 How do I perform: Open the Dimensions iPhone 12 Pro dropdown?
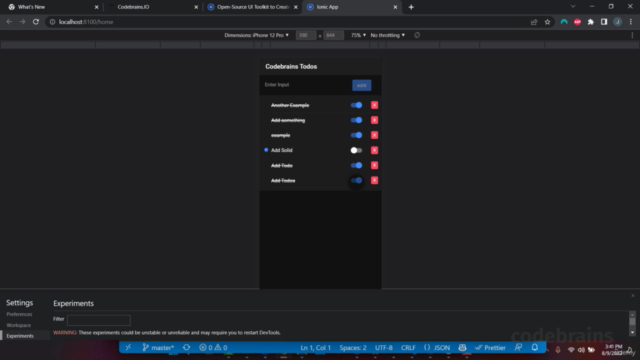256,35
